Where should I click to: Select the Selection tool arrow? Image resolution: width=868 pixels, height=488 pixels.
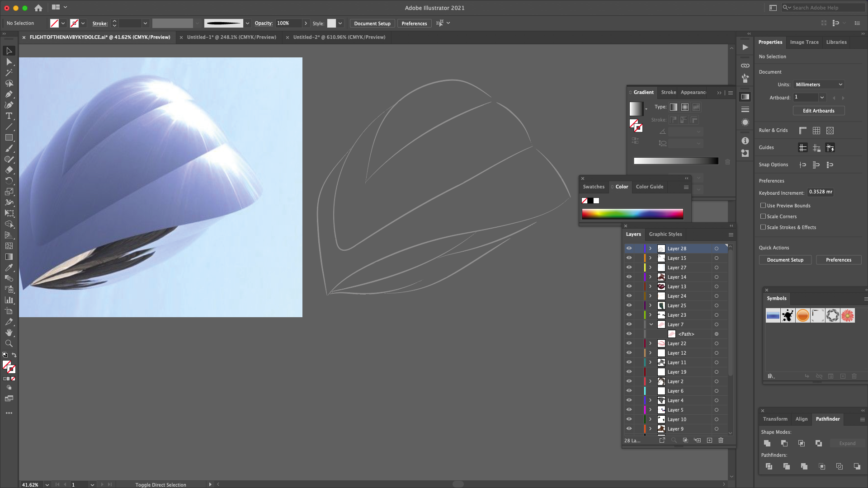(x=9, y=51)
